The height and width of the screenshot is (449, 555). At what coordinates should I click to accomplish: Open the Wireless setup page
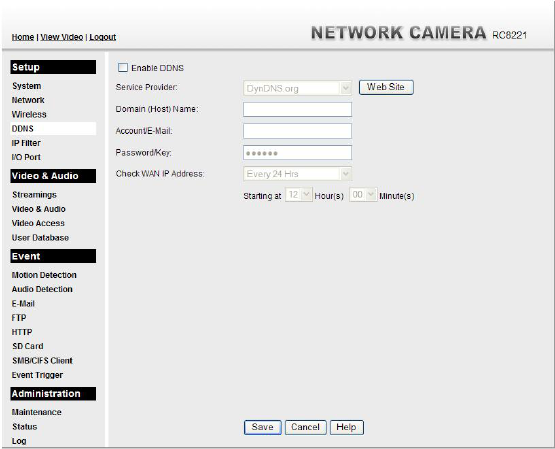pos(29,114)
